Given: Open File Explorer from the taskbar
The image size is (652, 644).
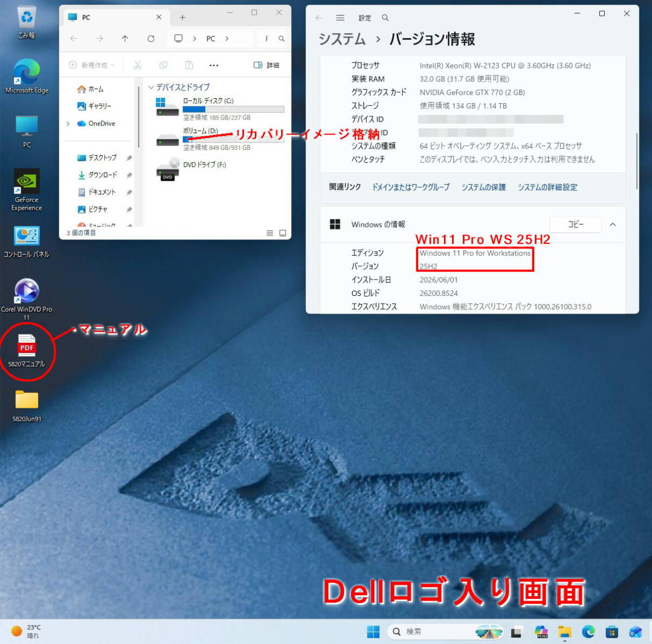Looking at the screenshot, I should [565, 632].
